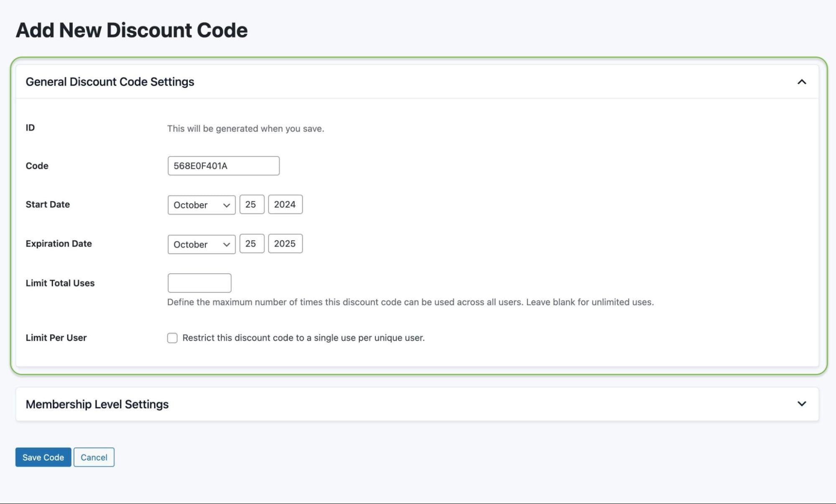This screenshot has height=504, width=836.
Task: Click the Save Code button
Action: click(x=43, y=457)
